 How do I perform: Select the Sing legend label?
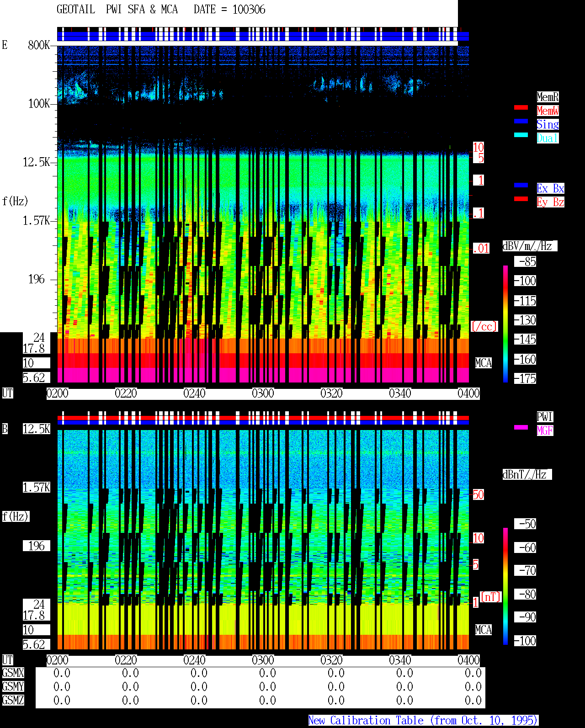[548, 124]
